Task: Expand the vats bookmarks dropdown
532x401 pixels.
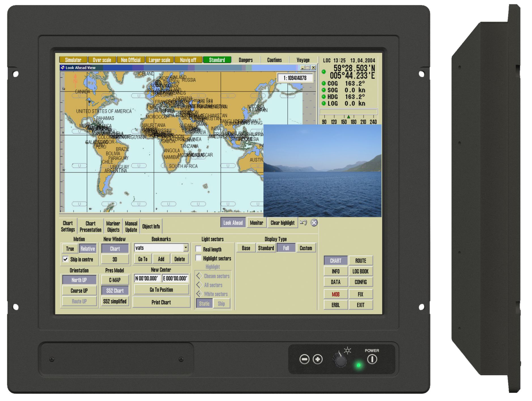Action: coord(186,248)
